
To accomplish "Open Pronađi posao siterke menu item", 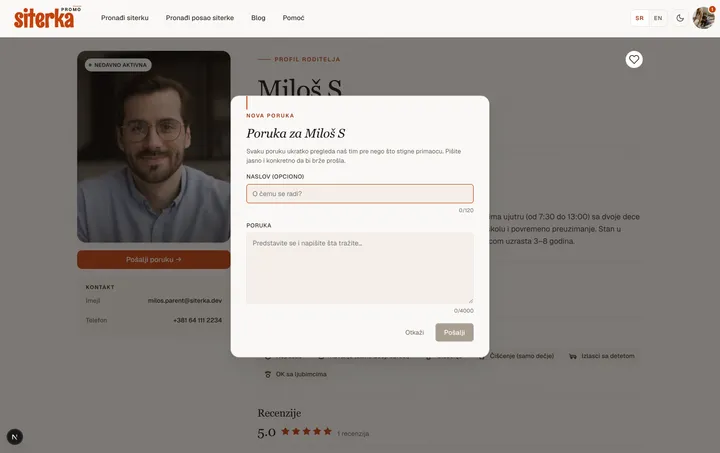I will (200, 18).
